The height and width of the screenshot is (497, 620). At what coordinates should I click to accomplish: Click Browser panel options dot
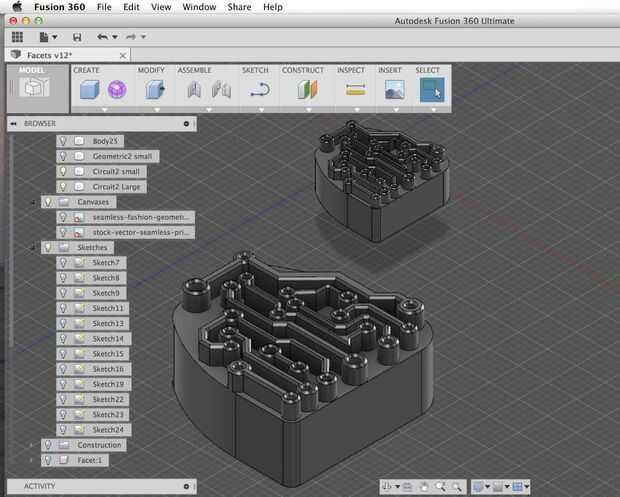[186, 124]
